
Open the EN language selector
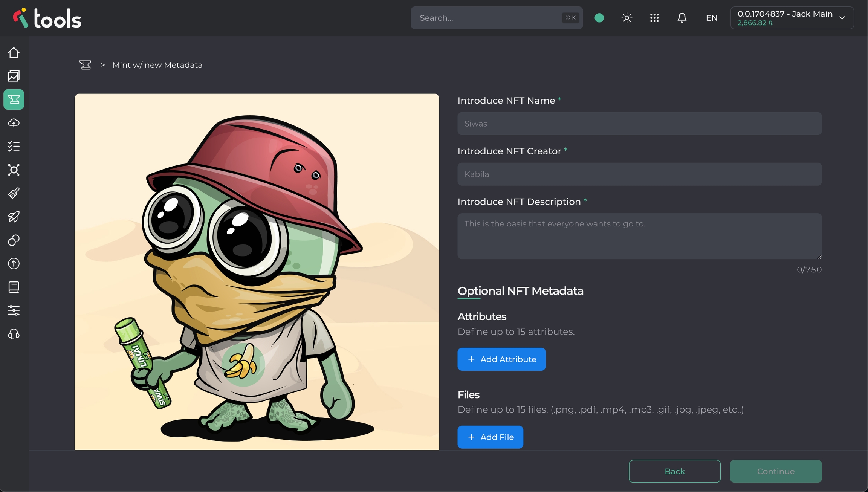coord(711,18)
